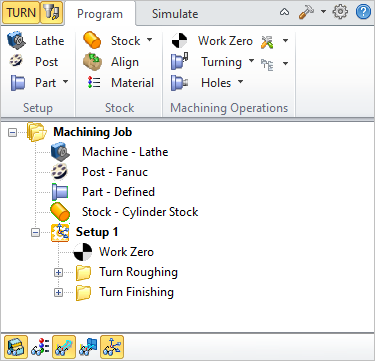The width and height of the screenshot is (375, 361).
Task: Select Work Zero under Setup 1
Action: point(126,252)
